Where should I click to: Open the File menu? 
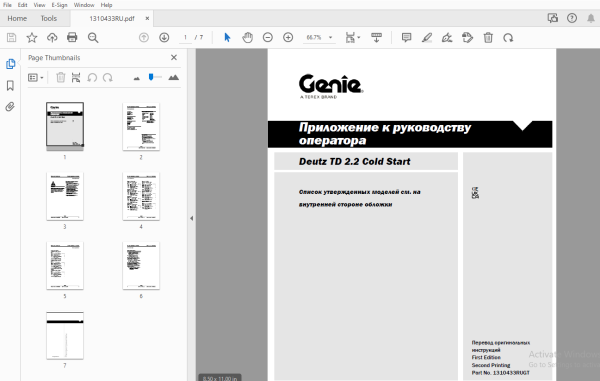coord(7,5)
